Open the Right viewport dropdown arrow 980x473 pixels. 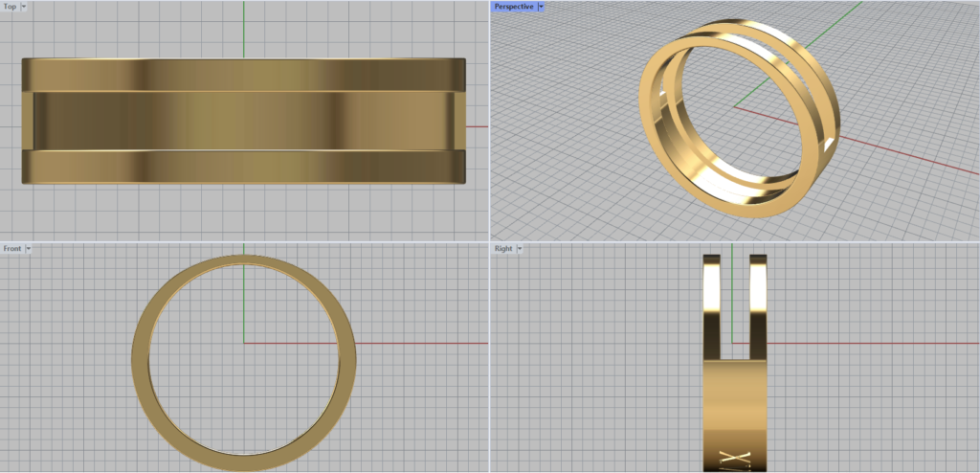(520, 249)
